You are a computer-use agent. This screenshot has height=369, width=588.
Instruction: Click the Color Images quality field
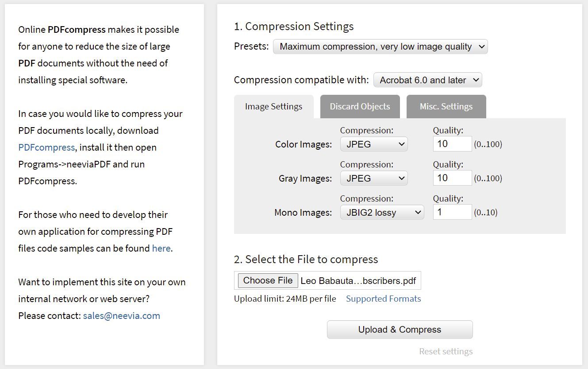coord(452,144)
